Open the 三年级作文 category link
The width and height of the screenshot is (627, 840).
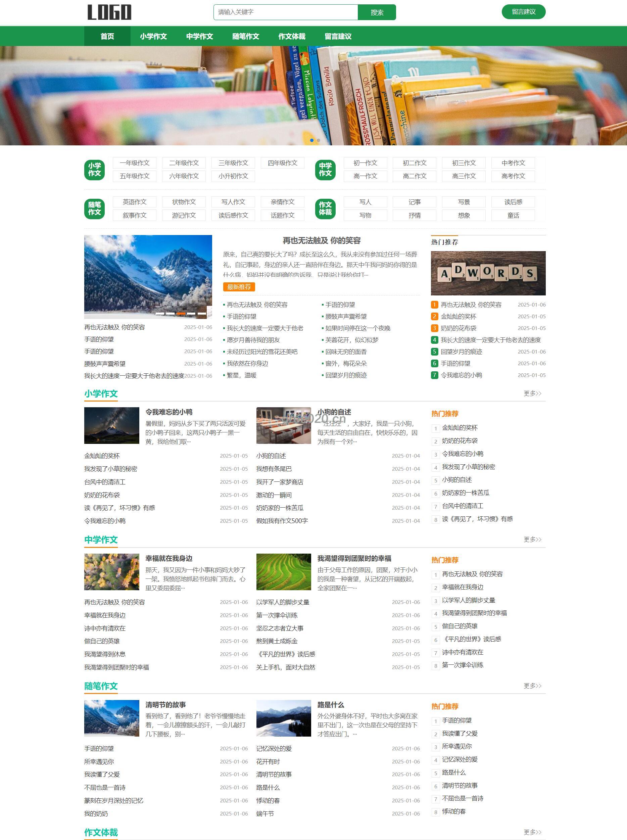coord(233,163)
